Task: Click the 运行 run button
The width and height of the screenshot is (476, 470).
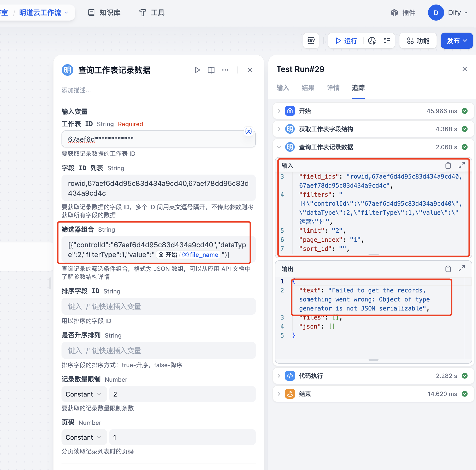Action: (x=346, y=41)
